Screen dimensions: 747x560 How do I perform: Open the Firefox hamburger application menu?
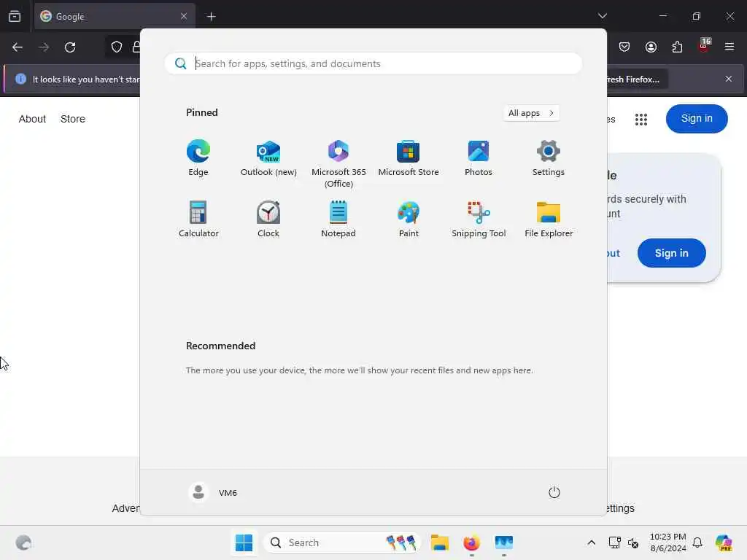(x=729, y=47)
